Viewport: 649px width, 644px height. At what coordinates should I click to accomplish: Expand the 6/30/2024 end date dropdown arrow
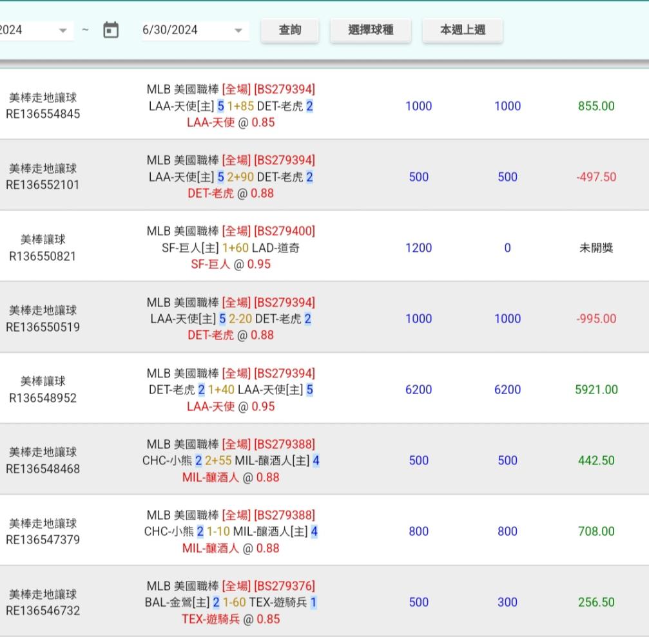point(238,30)
